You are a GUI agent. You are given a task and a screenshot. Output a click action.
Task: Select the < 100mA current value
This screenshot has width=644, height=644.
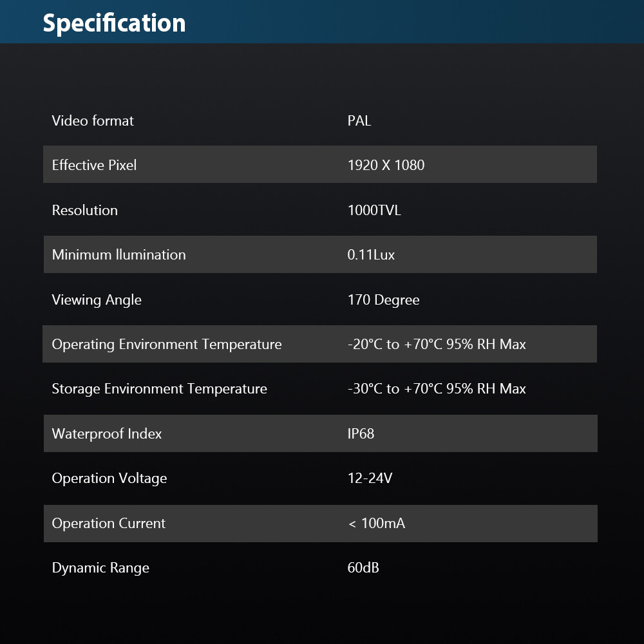click(x=377, y=523)
